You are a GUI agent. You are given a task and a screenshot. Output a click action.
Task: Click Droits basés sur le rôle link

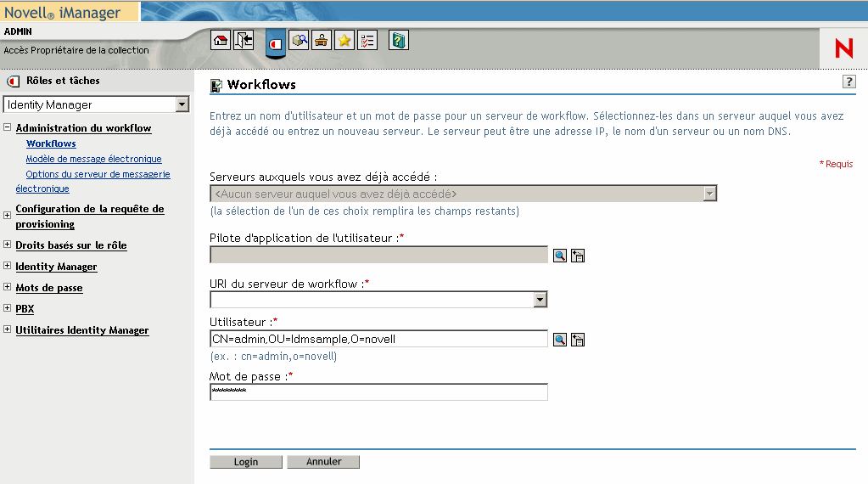71,245
